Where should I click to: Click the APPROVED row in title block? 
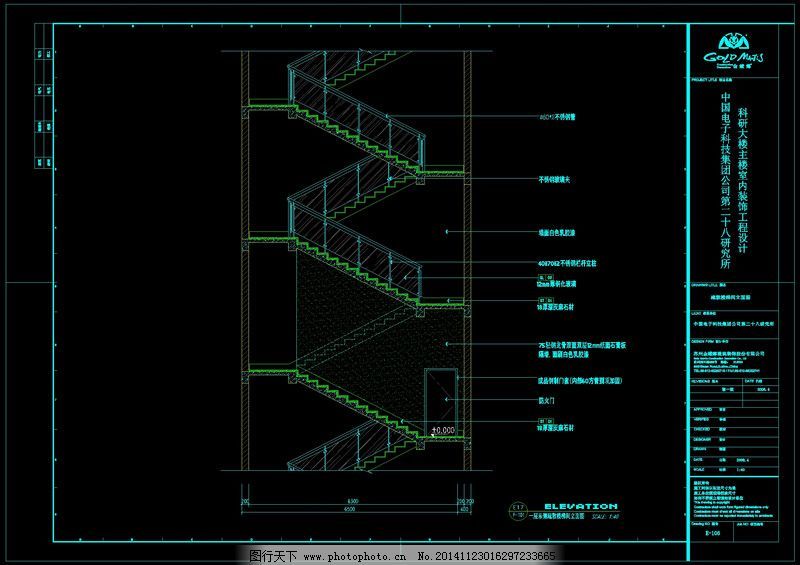click(734, 410)
